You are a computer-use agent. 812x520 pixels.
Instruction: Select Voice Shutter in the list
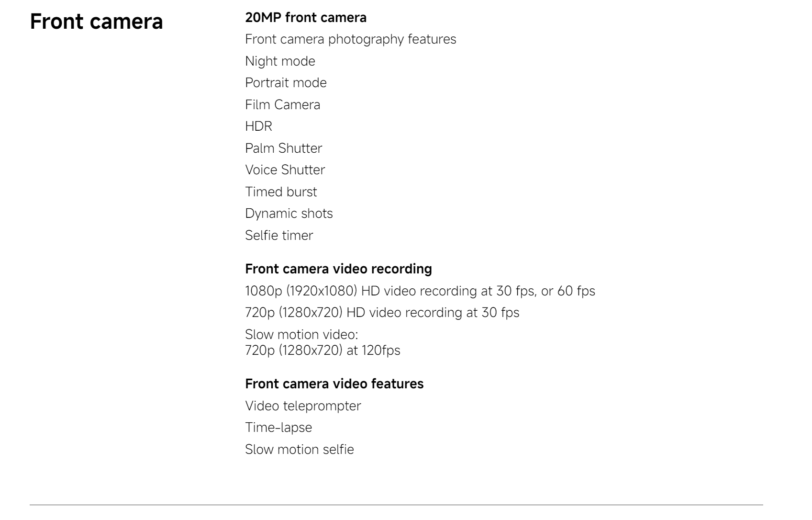click(x=285, y=170)
